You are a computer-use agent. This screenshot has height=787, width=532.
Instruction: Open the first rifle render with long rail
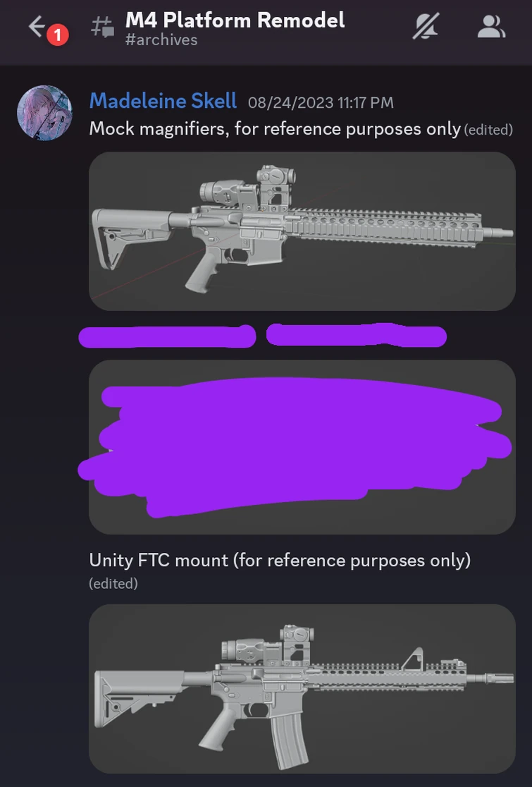click(302, 231)
